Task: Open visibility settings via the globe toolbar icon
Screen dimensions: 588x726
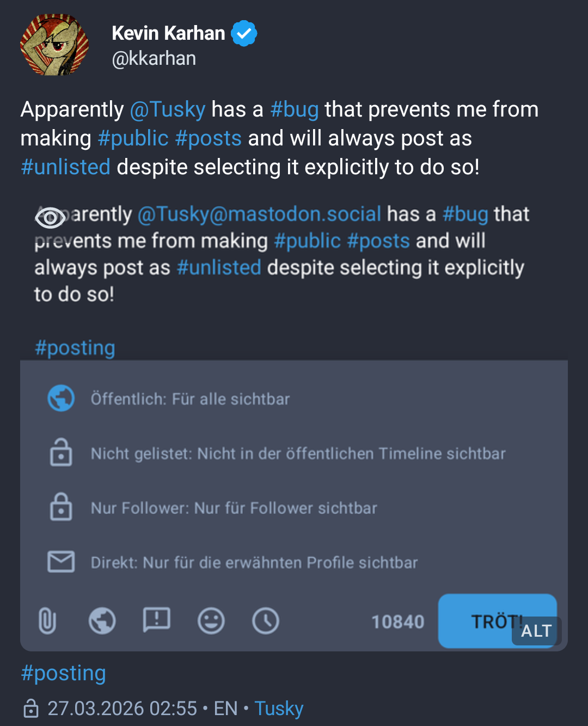Action: point(102,620)
